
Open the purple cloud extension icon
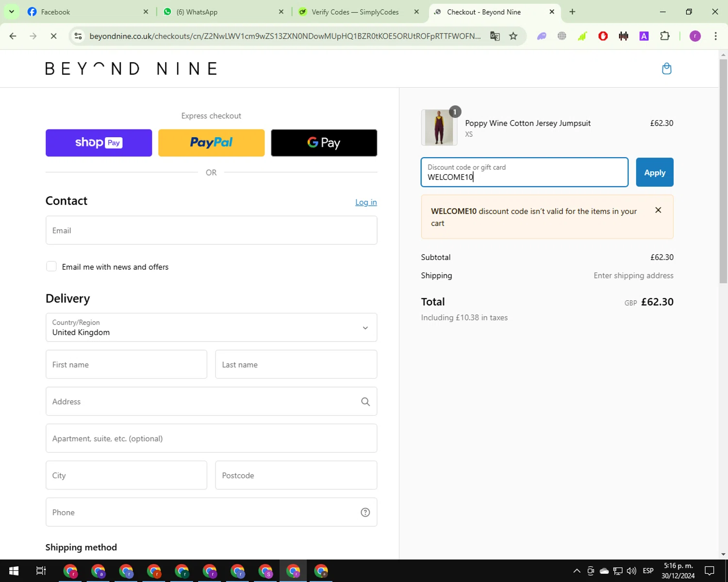(542, 36)
